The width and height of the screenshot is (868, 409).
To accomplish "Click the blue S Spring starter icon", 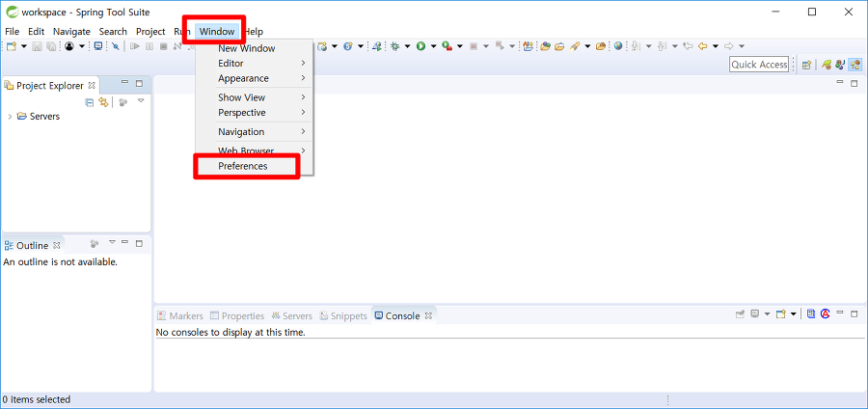I will [347, 46].
